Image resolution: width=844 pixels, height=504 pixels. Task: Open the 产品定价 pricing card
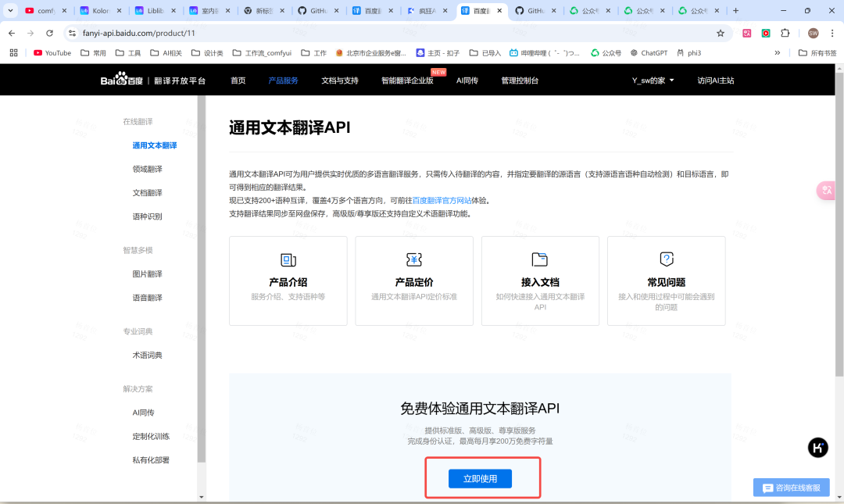(x=414, y=281)
